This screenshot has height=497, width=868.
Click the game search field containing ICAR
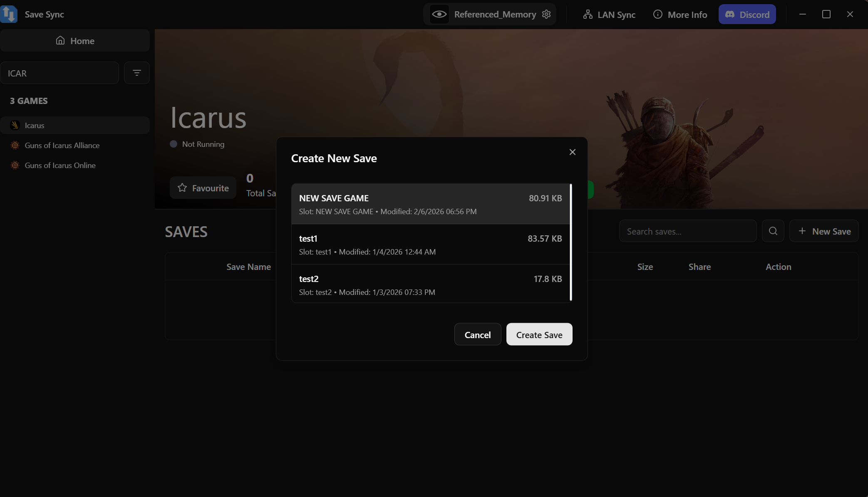(x=60, y=73)
